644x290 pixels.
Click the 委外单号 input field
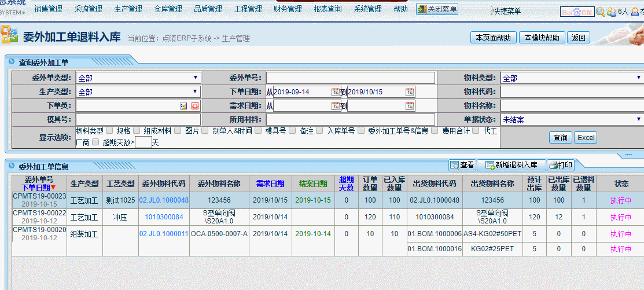pyautogui.click(x=350, y=78)
